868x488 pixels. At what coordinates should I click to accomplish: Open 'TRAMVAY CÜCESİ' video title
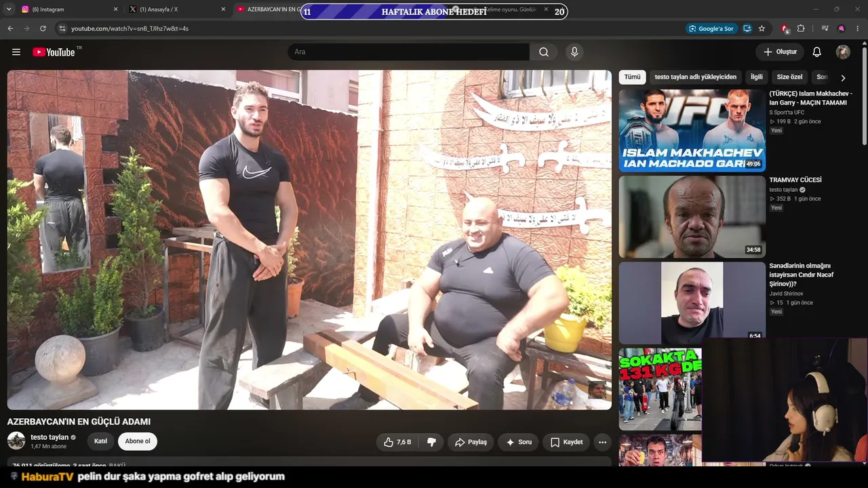pyautogui.click(x=795, y=180)
